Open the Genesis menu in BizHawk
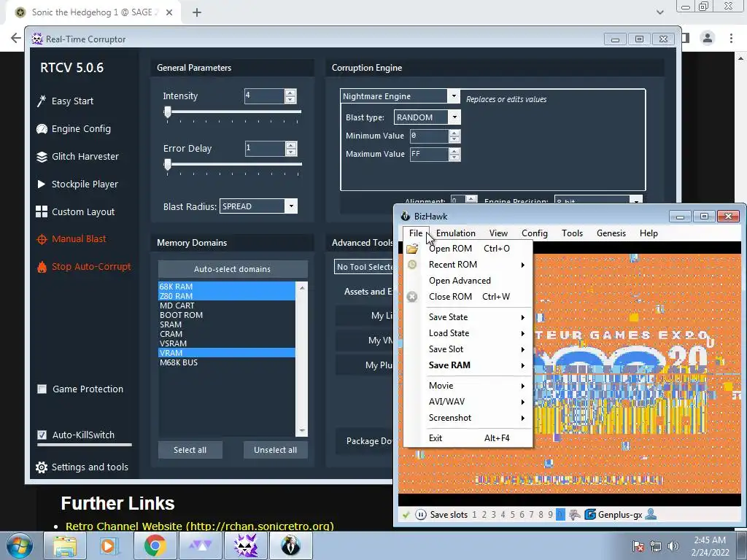Image resolution: width=747 pixels, height=560 pixels. tap(611, 233)
